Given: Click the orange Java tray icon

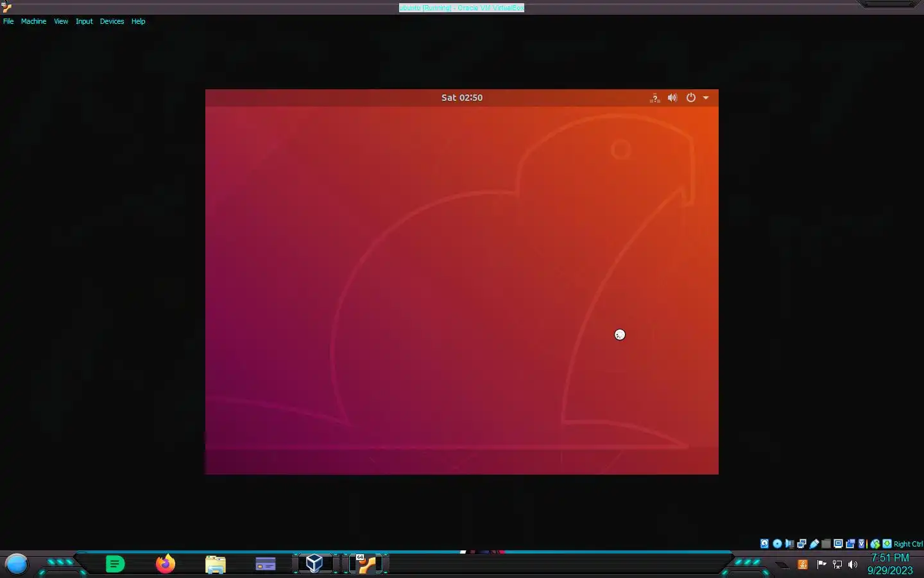Looking at the screenshot, I should tap(803, 565).
